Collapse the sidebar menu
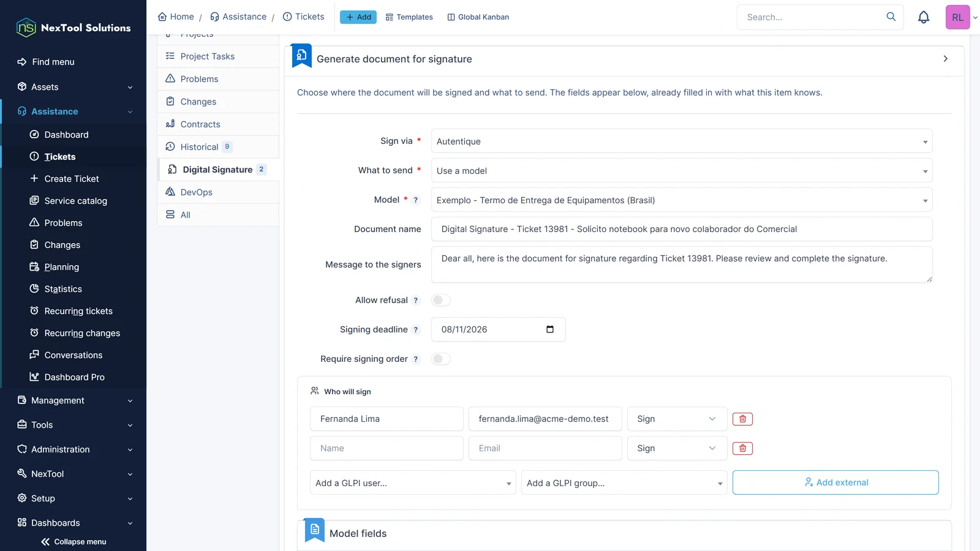The height and width of the screenshot is (551, 980). [73, 542]
